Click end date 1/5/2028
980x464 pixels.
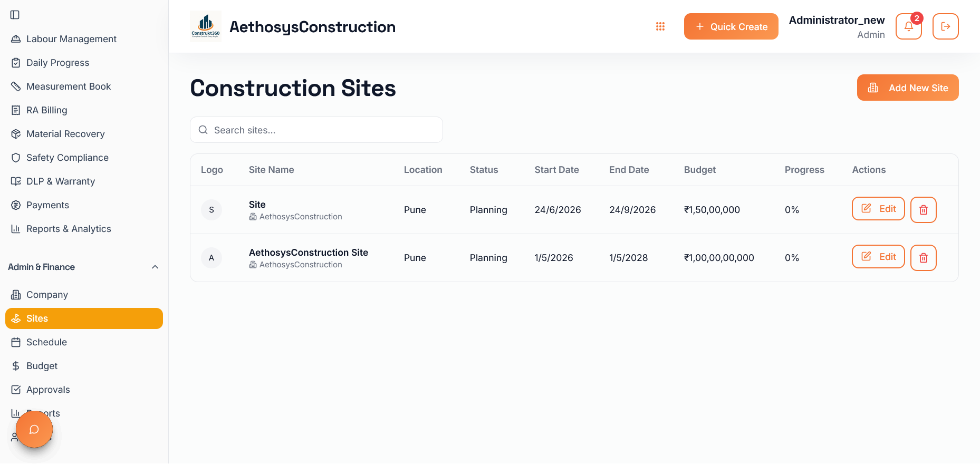pos(628,258)
